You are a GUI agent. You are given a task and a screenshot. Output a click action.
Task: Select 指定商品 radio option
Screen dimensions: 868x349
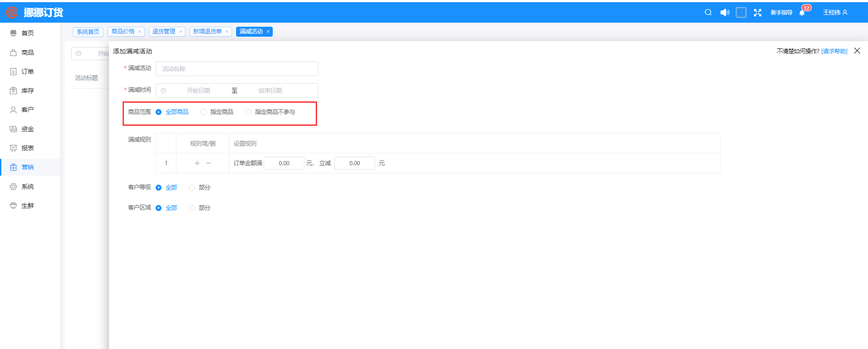(204, 112)
